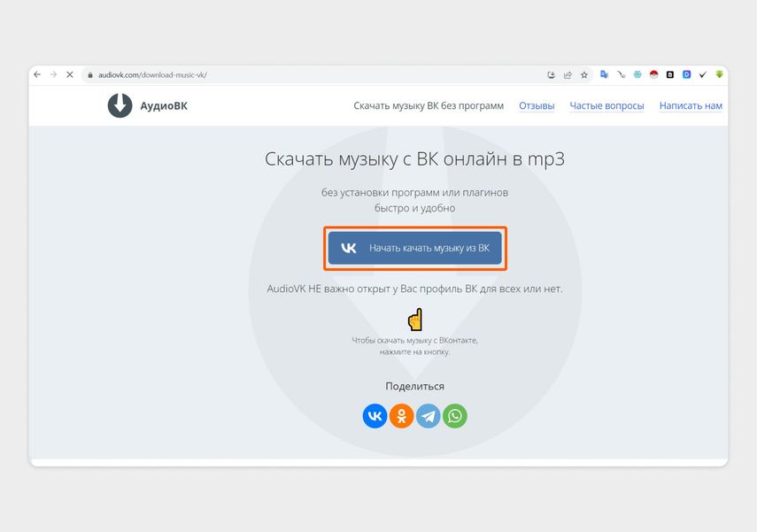Image resolution: width=757 pixels, height=532 pixels.
Task: Click the black square B extension icon
Action: (x=670, y=74)
